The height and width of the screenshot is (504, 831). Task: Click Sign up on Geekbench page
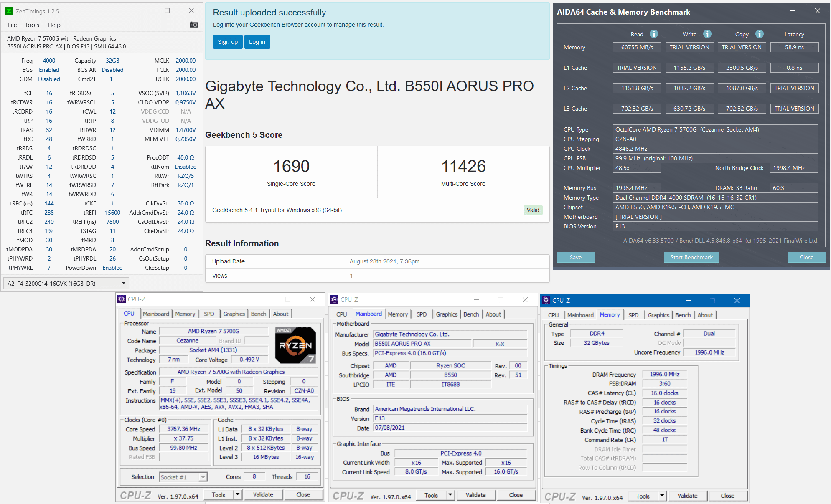pyautogui.click(x=228, y=42)
